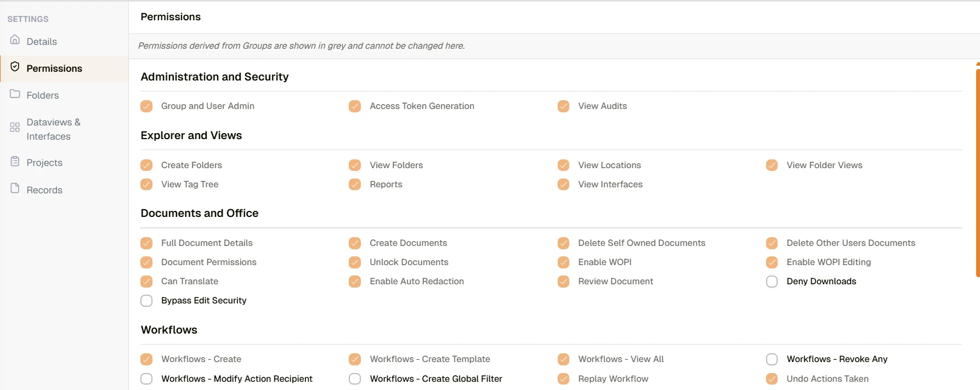Click the Permissions shield icon
980x390 pixels.
(x=15, y=67)
